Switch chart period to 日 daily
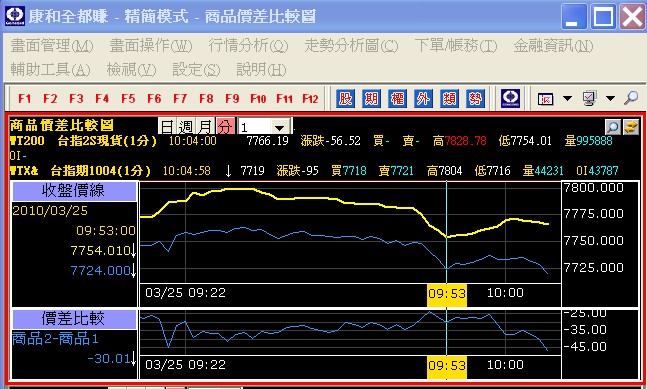This screenshot has height=389, width=647. tap(167, 126)
